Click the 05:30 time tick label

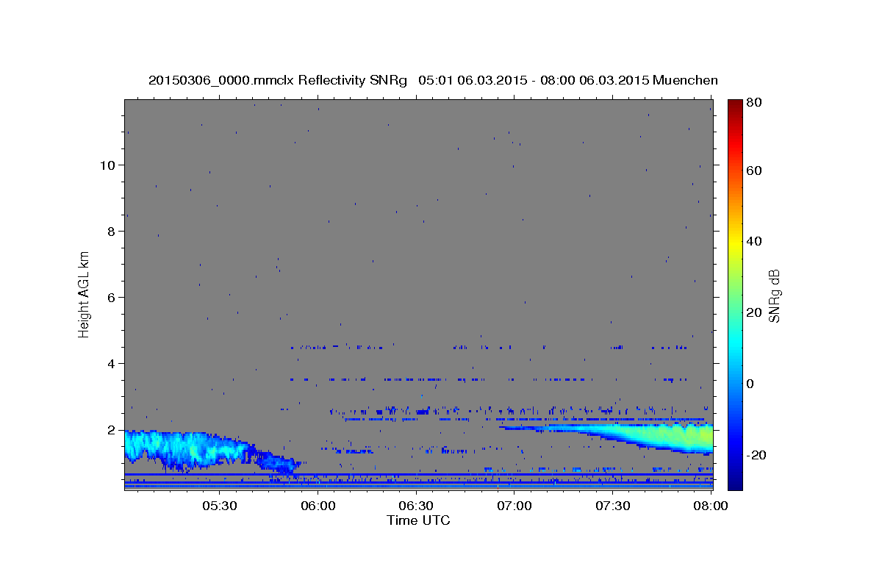[220, 506]
